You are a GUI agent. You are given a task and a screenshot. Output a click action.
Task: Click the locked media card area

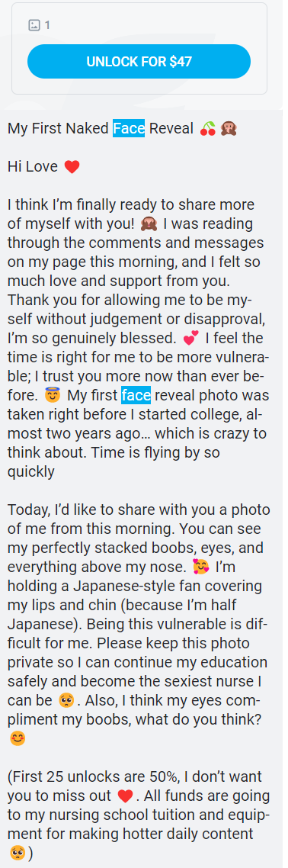click(139, 48)
